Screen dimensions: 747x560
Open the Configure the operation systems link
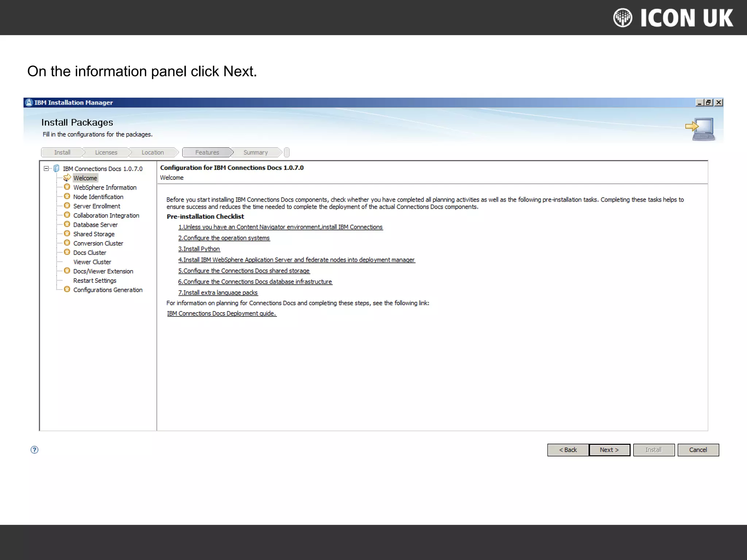coord(224,238)
